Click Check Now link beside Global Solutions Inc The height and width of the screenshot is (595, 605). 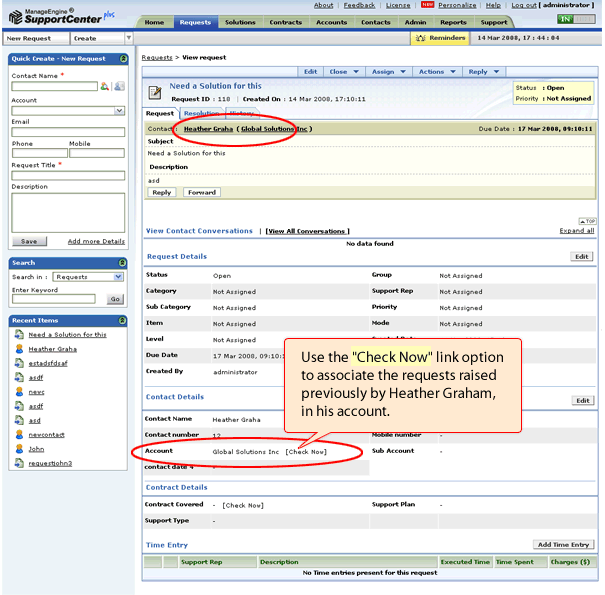click(306, 451)
